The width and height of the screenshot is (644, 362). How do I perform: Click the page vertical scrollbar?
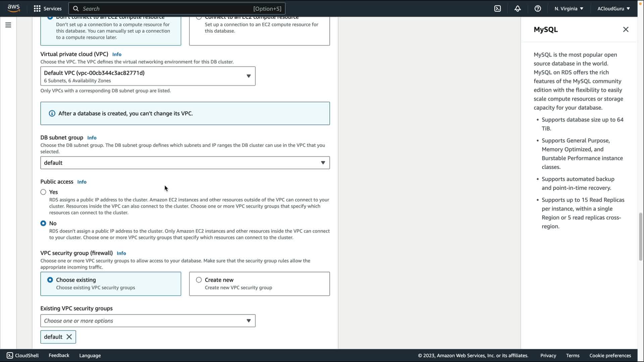(640, 236)
